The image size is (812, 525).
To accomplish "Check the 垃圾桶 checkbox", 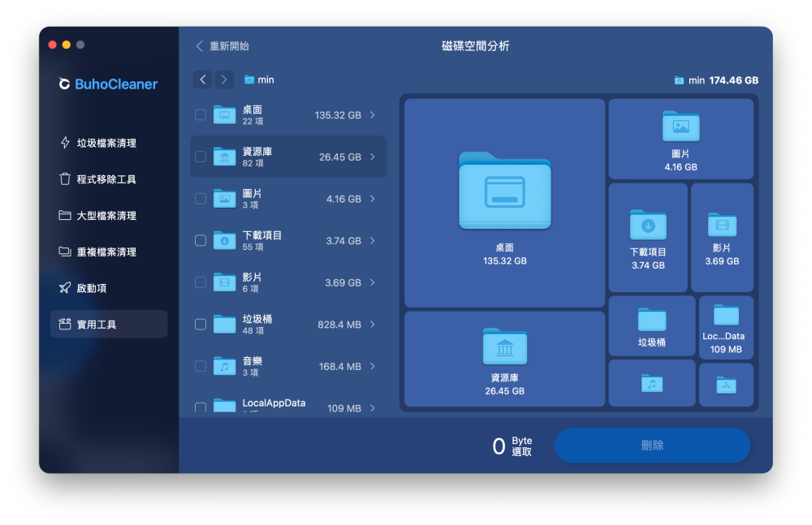I will coord(201,325).
